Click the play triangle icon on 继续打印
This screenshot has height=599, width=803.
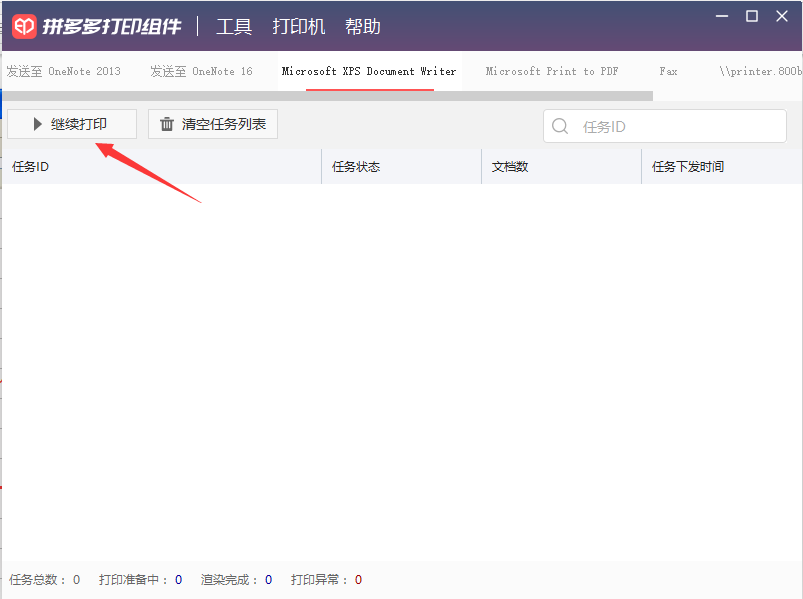point(37,124)
